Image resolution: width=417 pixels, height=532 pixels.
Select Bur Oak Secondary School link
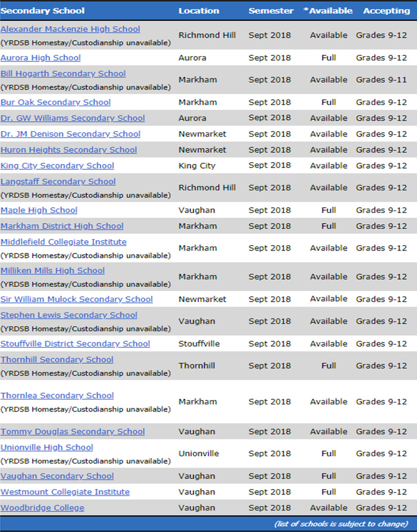(55, 103)
